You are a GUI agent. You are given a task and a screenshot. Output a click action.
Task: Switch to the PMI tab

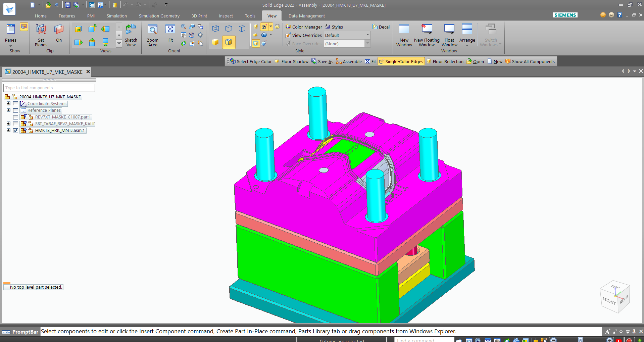[x=91, y=16]
